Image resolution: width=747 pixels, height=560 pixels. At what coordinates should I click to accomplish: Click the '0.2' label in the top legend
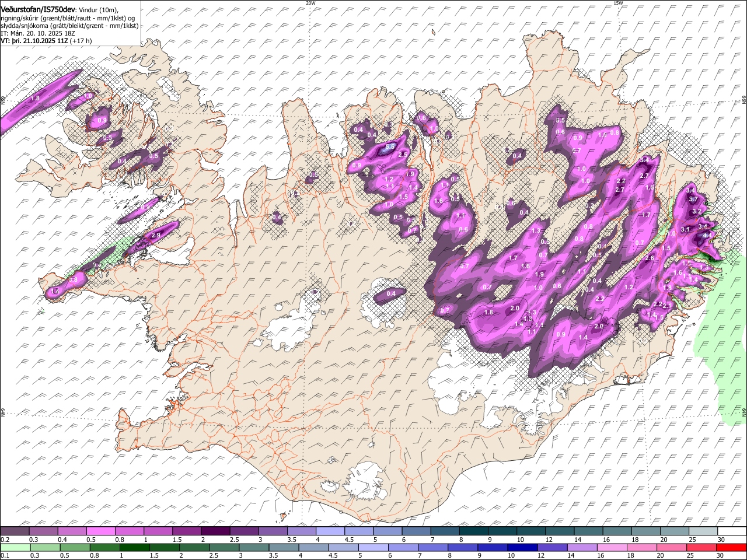pos(5,540)
